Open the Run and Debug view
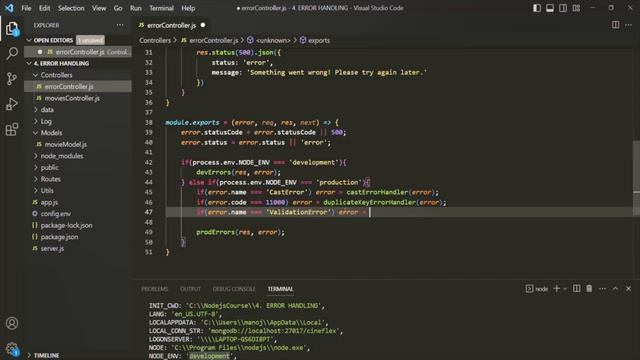Viewport: 640px width, 360px height. (x=12, y=104)
